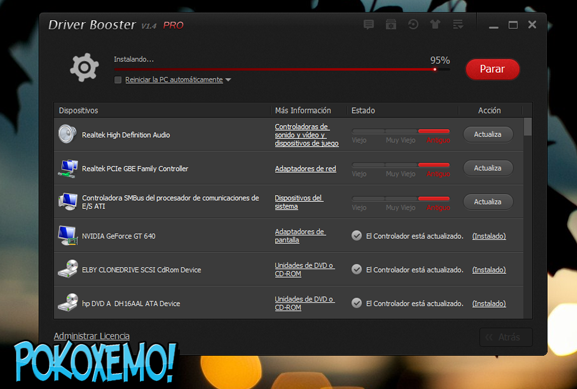Click (Instalado) link for ELBY CLONEDRIVE

pyautogui.click(x=489, y=270)
